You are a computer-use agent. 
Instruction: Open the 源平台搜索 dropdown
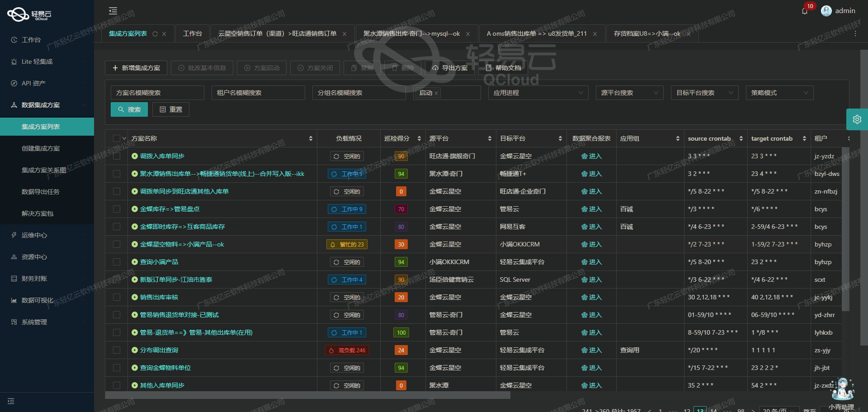point(629,93)
